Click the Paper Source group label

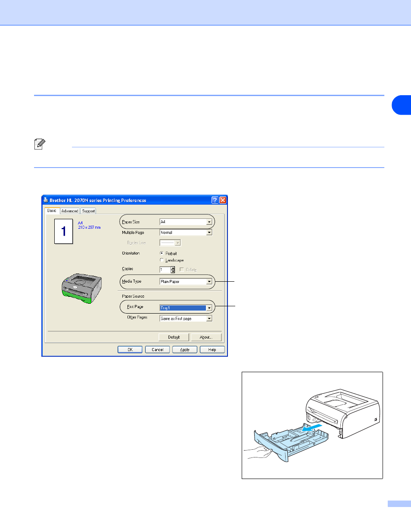(133, 296)
